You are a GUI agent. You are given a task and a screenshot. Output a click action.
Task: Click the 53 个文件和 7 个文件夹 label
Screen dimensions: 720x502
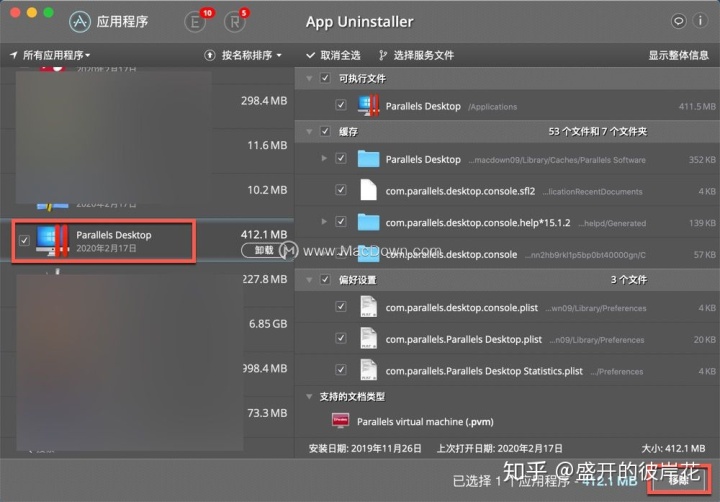tap(597, 132)
